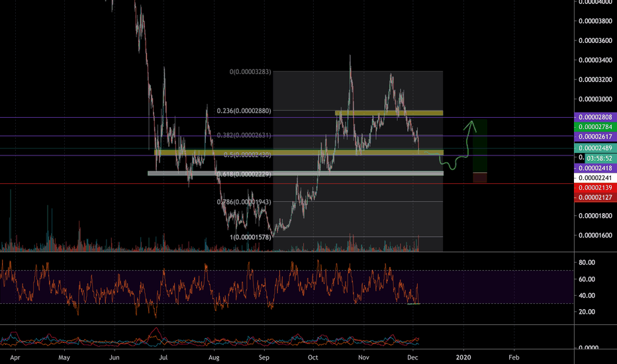The height and width of the screenshot is (364, 617).
Task: Click the 0.00003000 price axis value
Action: [595, 99]
